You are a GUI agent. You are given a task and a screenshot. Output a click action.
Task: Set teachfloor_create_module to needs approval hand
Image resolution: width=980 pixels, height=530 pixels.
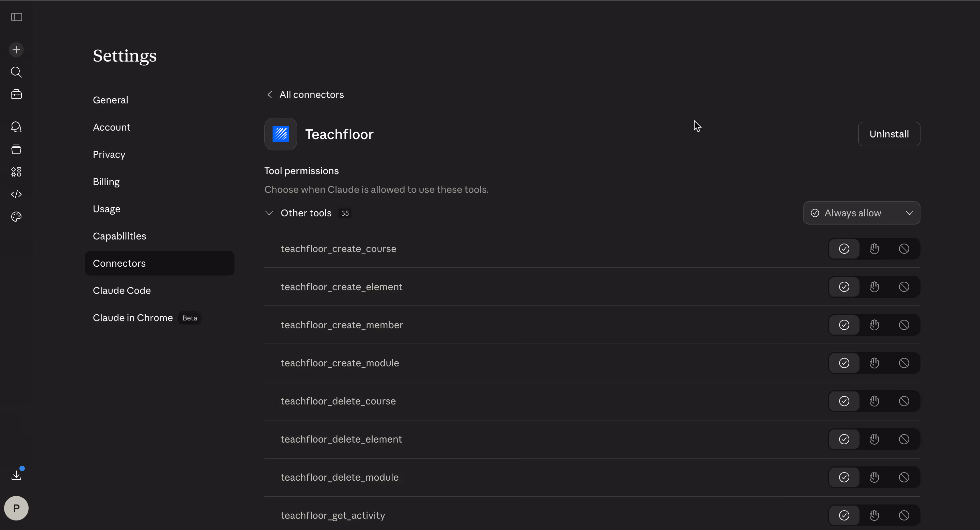click(874, 363)
